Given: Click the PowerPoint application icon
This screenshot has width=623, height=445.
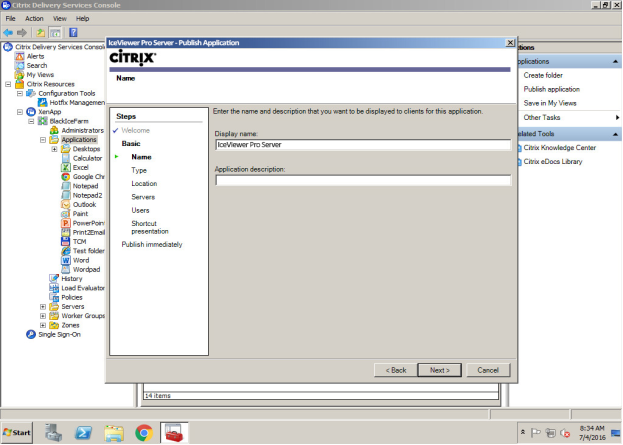Looking at the screenshot, I should 66,223.
